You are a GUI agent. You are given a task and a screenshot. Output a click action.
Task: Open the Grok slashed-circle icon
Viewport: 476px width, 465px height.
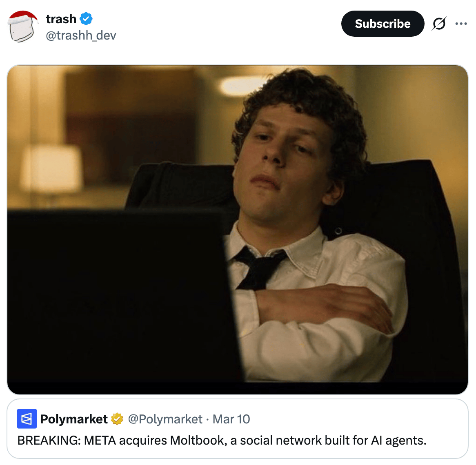pos(439,24)
